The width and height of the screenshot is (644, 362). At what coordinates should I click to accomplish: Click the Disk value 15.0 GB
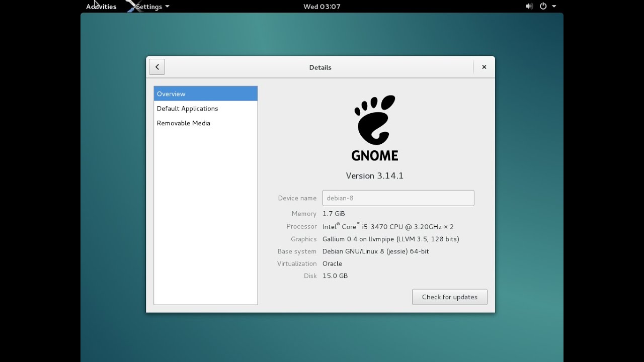335,276
